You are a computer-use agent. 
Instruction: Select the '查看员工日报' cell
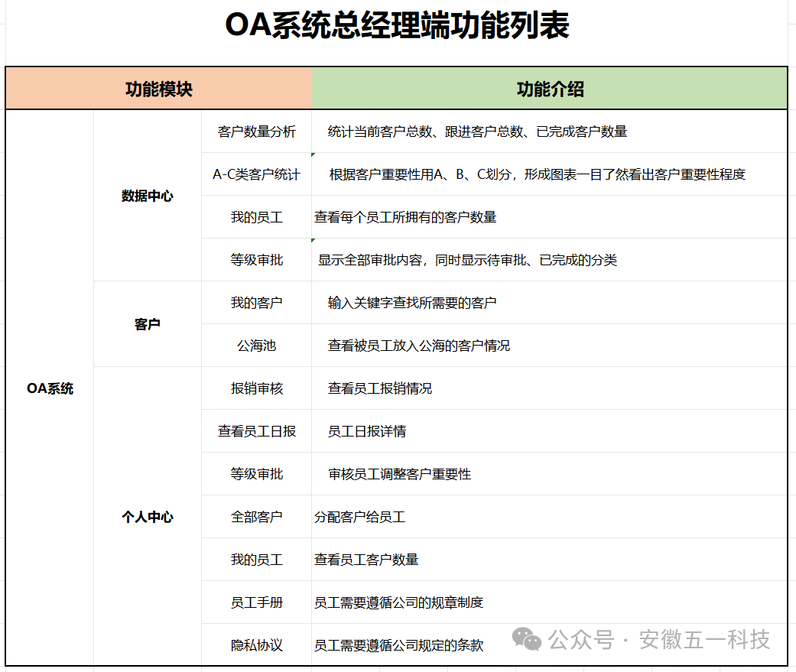(x=257, y=431)
